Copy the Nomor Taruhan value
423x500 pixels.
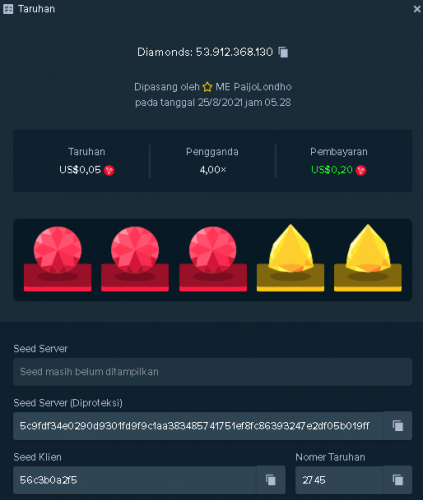(398, 480)
